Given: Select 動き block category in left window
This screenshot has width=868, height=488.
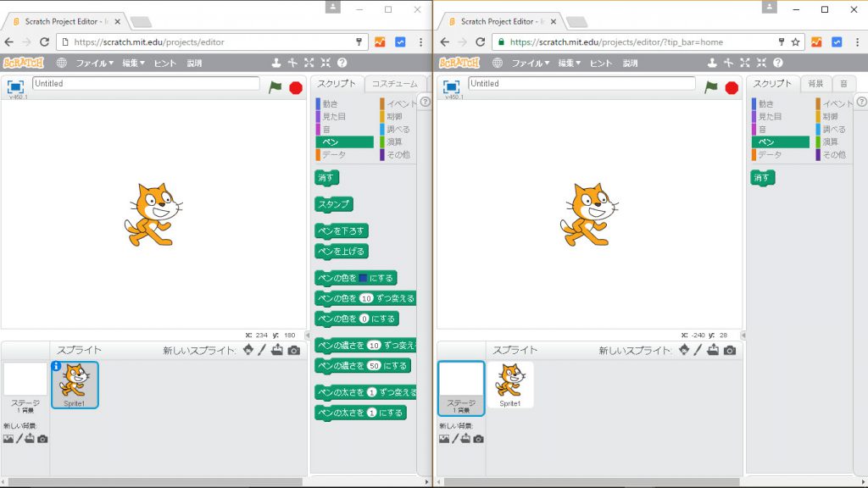Looking at the screenshot, I should pos(330,103).
